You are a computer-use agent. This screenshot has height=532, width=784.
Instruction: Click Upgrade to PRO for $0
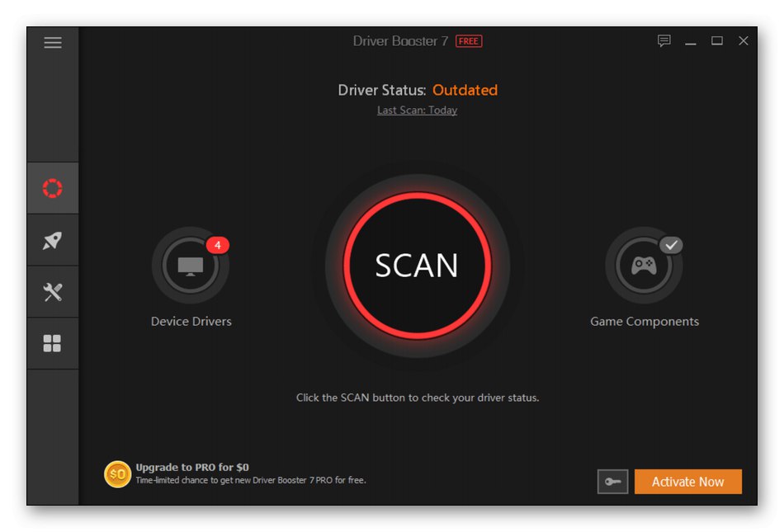pos(192,467)
